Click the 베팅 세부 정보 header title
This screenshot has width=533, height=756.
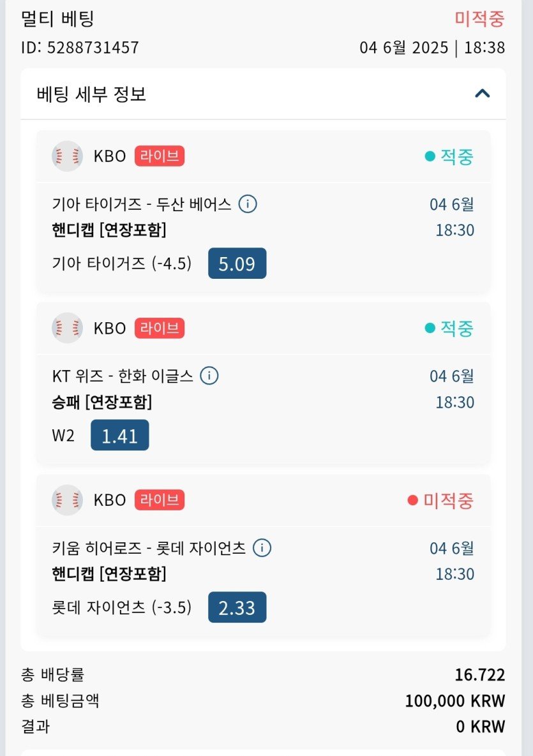click(x=92, y=94)
